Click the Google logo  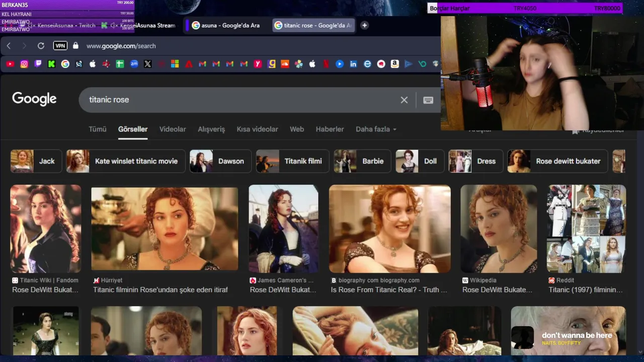[x=34, y=99]
